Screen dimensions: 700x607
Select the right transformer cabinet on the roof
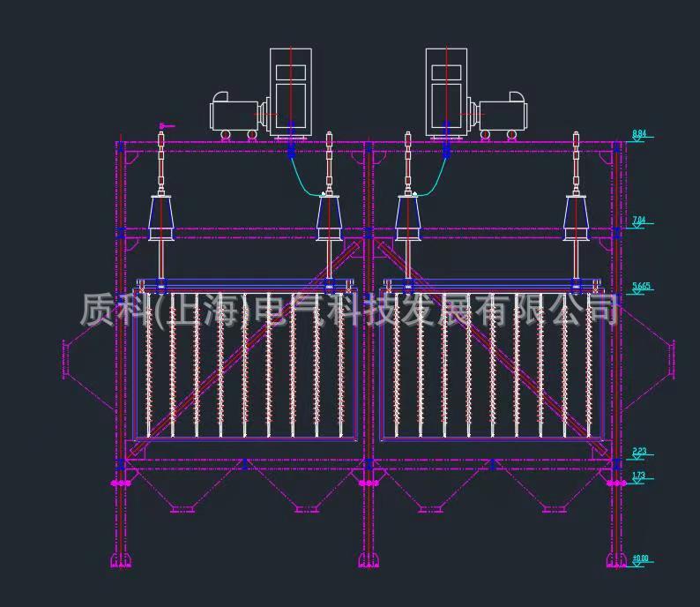tap(446, 91)
